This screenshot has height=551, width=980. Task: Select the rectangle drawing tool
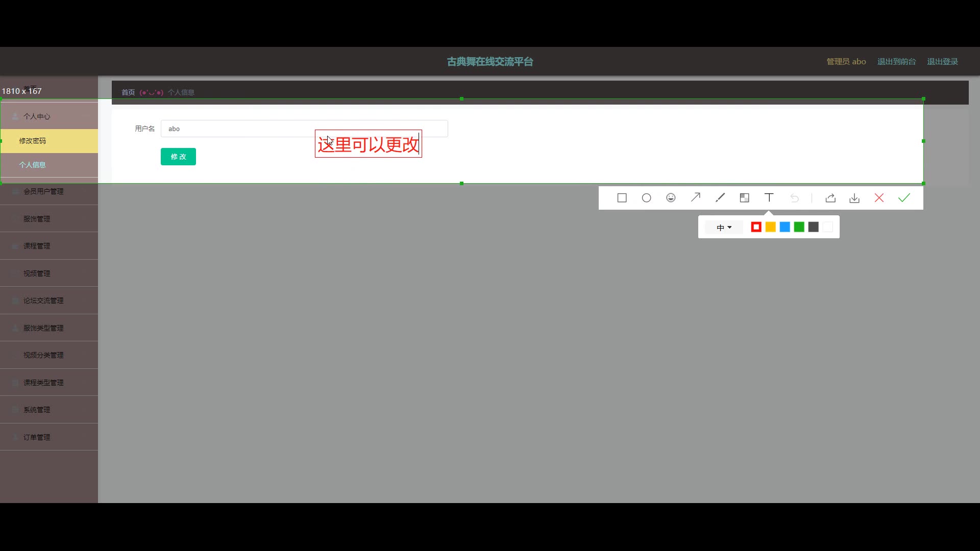point(622,198)
